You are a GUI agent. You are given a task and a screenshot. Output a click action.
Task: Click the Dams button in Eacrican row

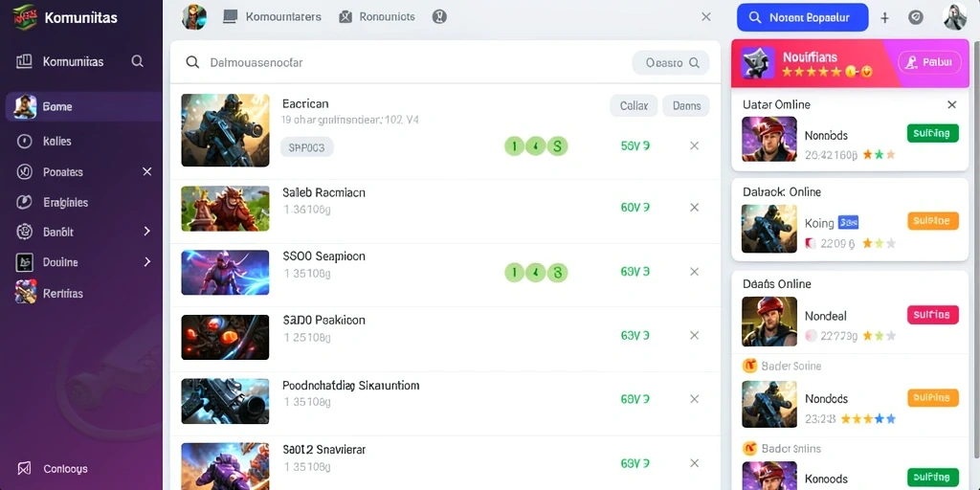pos(685,105)
